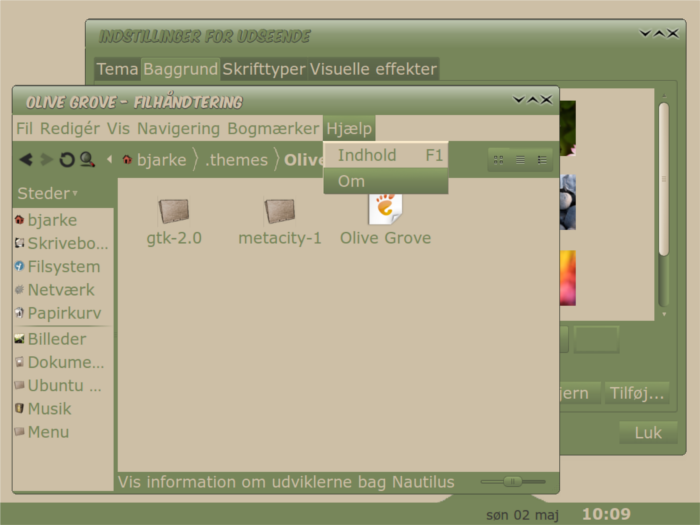Click wallpaper scrollbar down arrow
The height and width of the screenshot is (525, 700).
point(664,314)
